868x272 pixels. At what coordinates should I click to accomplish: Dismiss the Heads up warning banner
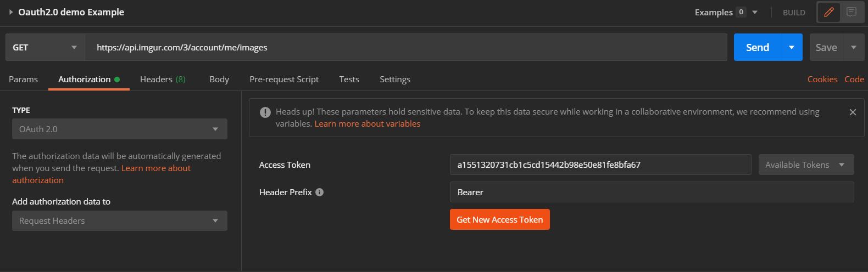[x=853, y=112]
